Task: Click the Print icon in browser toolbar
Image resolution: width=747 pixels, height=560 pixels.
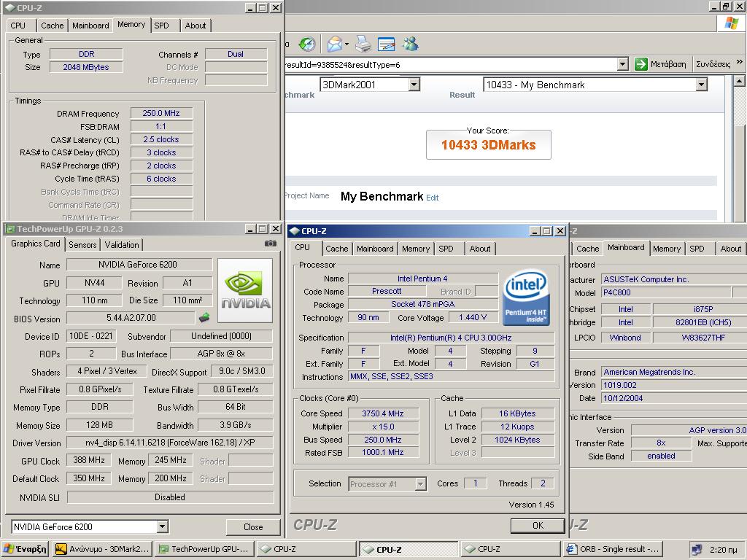Action: click(x=363, y=44)
